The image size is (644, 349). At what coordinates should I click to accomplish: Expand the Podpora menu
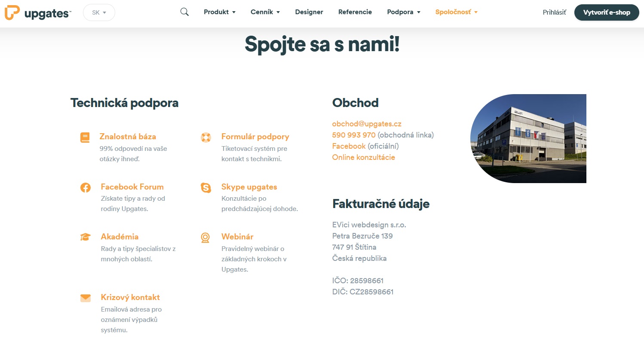404,12
